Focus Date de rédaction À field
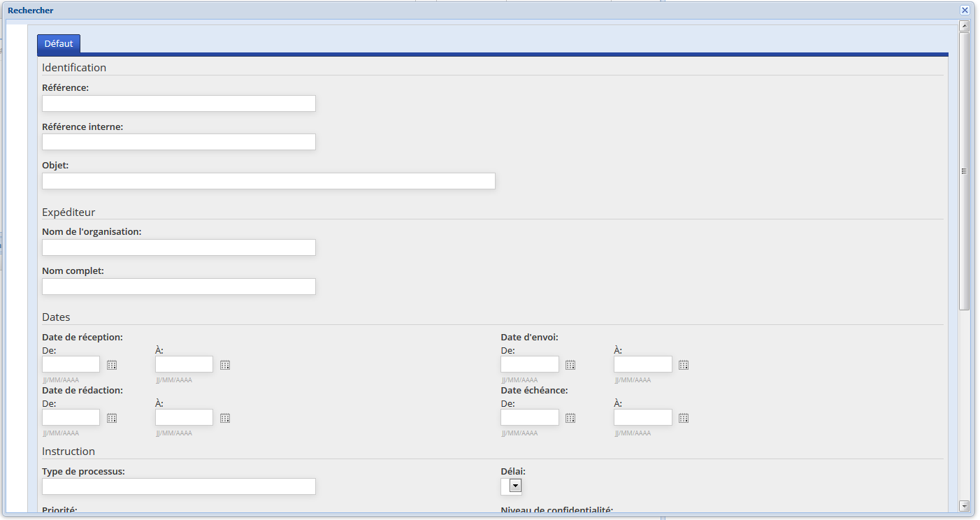Screen dimensions: 980x520 [184, 417]
